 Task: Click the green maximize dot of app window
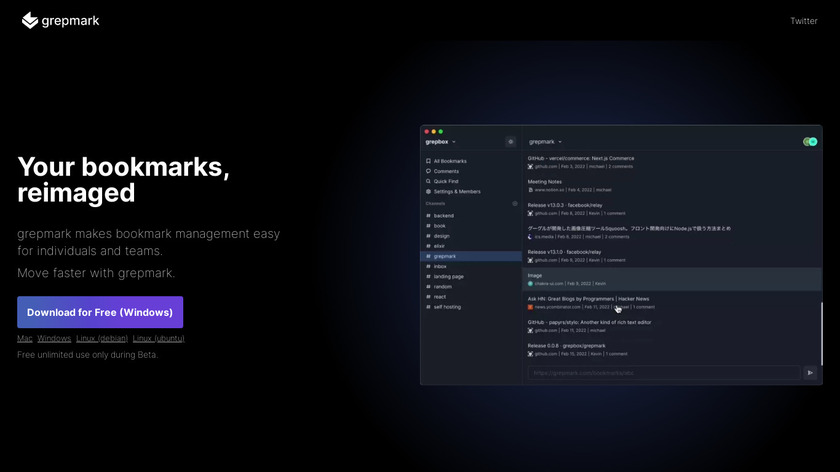tap(441, 132)
